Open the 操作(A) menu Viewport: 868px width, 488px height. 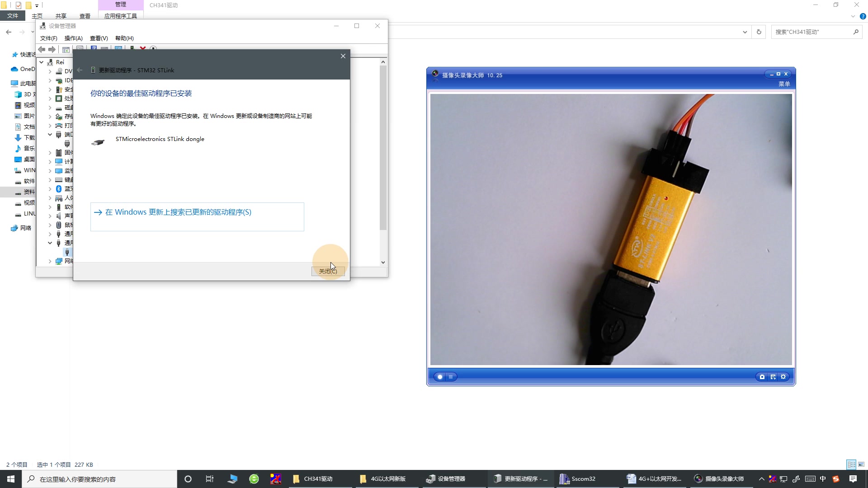click(73, 38)
